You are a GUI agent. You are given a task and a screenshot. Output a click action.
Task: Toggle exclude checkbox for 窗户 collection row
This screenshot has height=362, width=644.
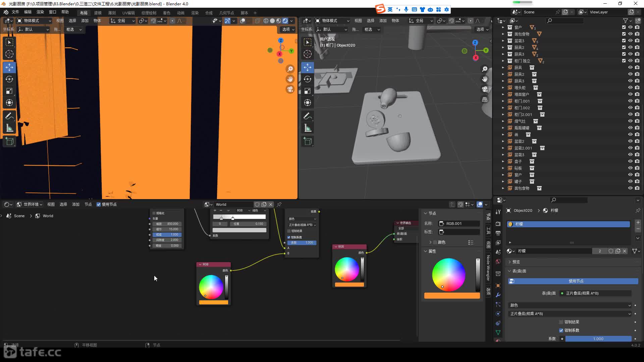coord(624,27)
